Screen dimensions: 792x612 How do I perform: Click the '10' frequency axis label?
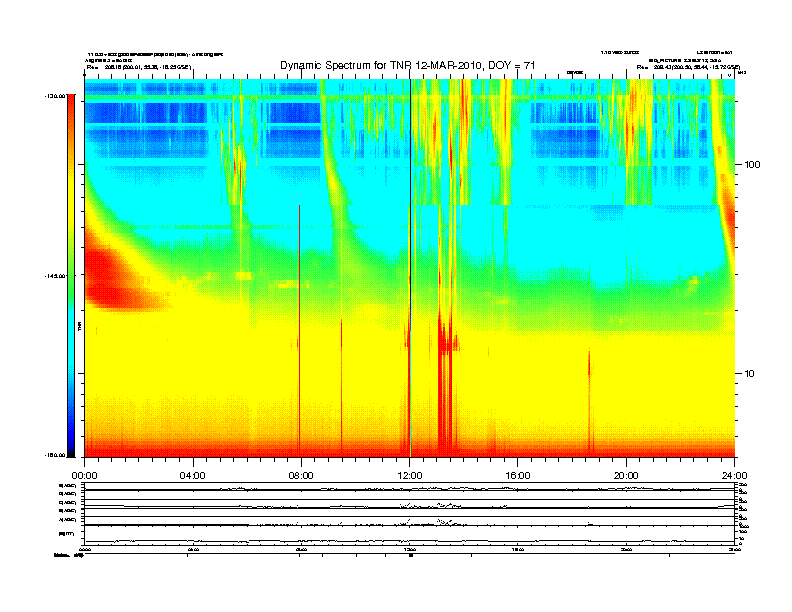[750, 374]
